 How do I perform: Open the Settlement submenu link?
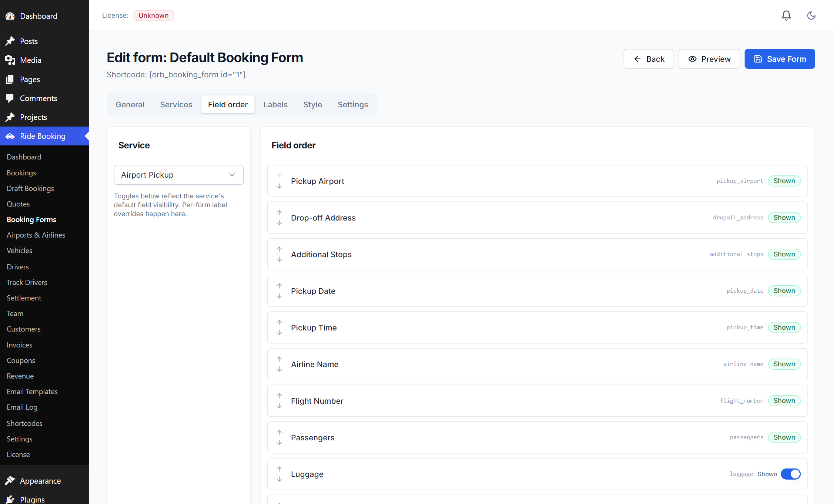pyautogui.click(x=24, y=298)
